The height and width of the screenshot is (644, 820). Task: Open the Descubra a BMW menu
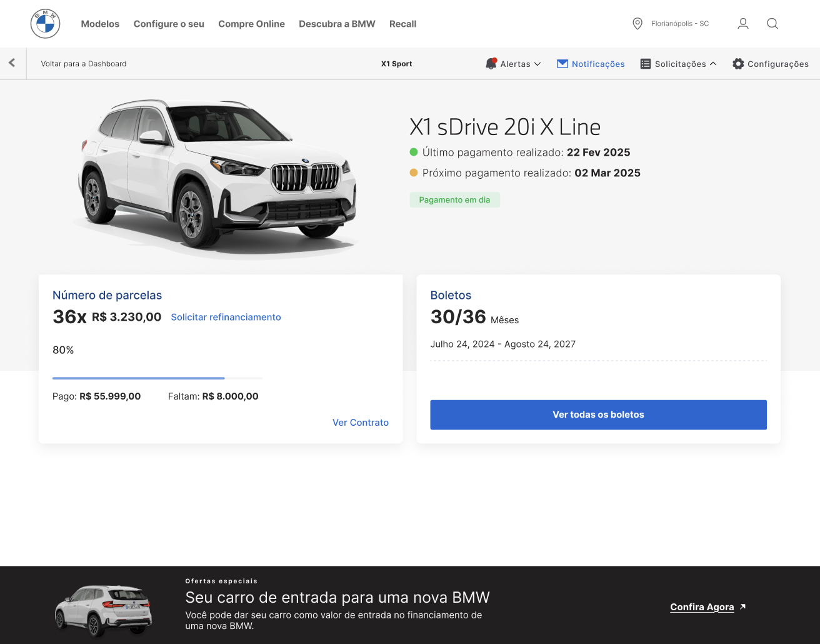click(337, 24)
